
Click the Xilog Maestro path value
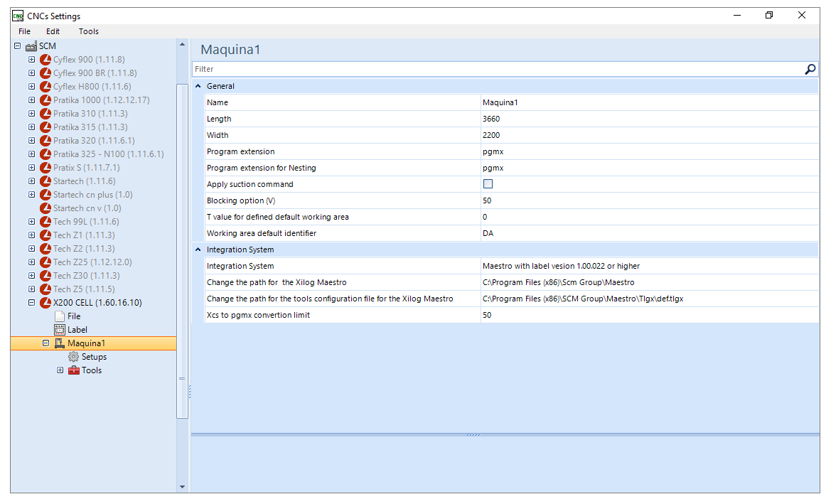[x=650, y=282]
